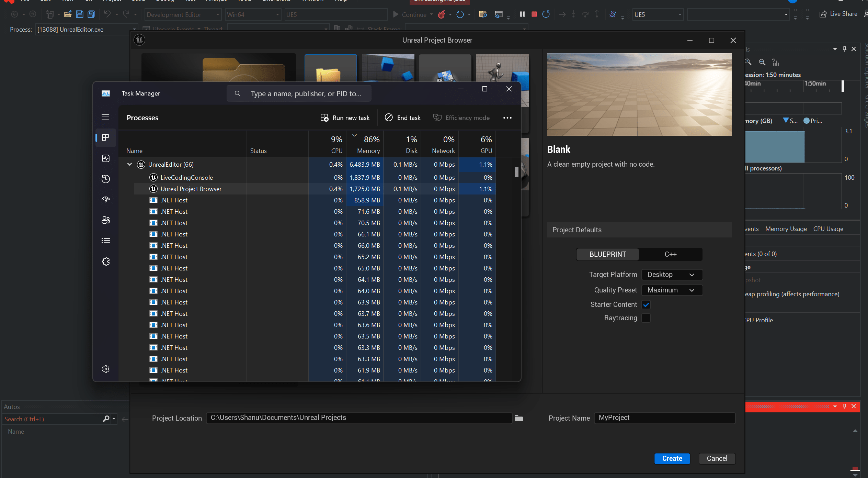Collapse the UnrealEditor process tree
This screenshot has height=478, width=868.
[x=129, y=164]
